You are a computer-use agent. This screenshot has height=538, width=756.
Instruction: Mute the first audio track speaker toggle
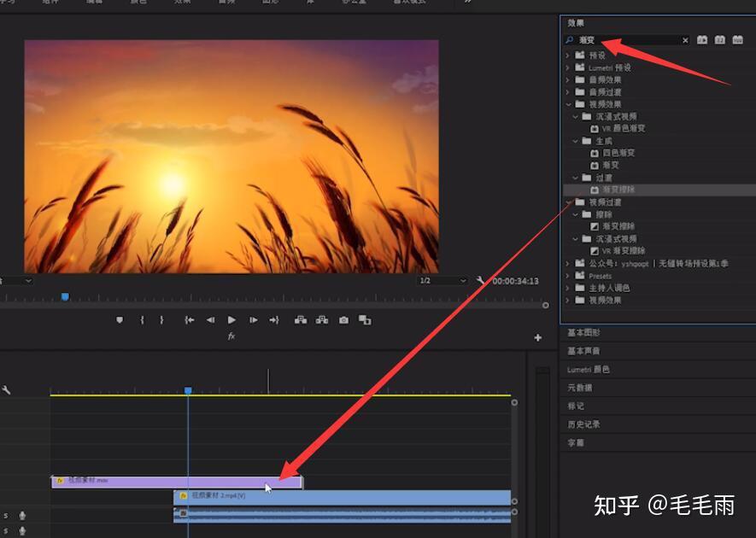pyautogui.click(x=22, y=514)
